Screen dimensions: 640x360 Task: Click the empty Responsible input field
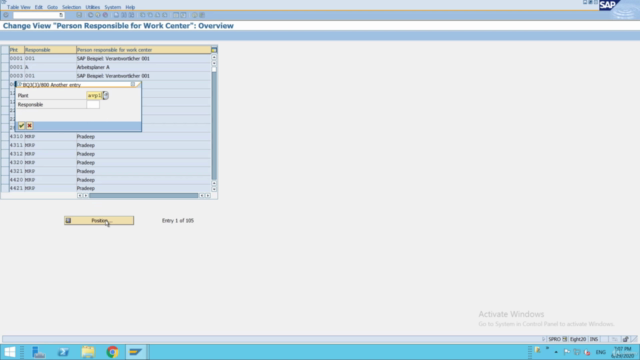pyautogui.click(x=93, y=104)
